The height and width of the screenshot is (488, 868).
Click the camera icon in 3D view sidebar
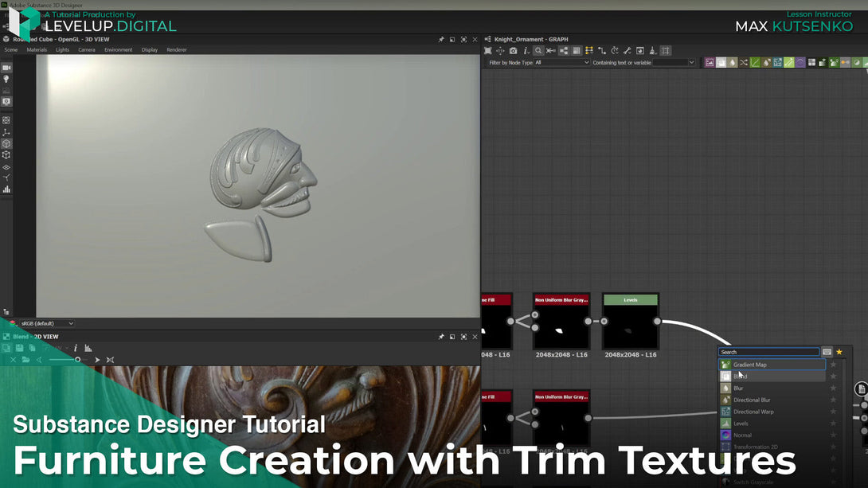tap(6, 68)
